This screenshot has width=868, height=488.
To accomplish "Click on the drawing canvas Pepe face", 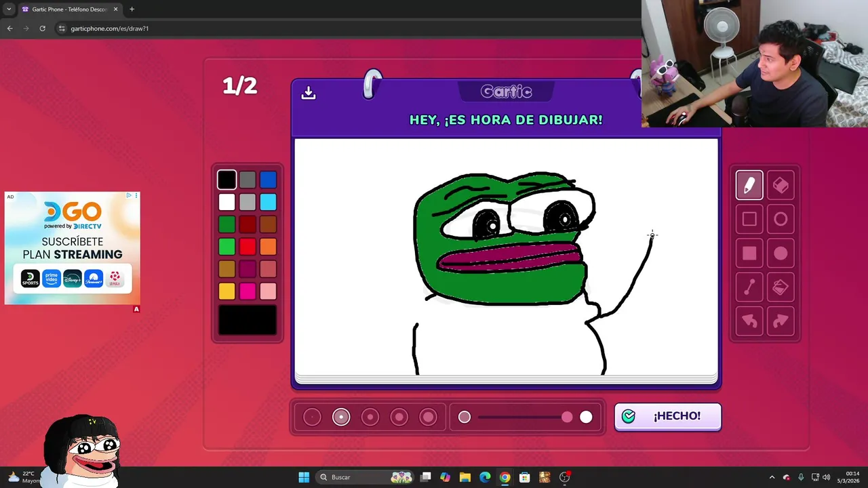I will point(504,238).
